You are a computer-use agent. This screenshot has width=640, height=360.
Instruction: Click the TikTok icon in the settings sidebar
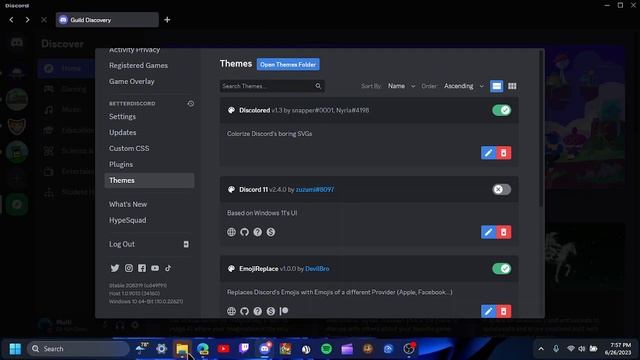tap(168, 268)
